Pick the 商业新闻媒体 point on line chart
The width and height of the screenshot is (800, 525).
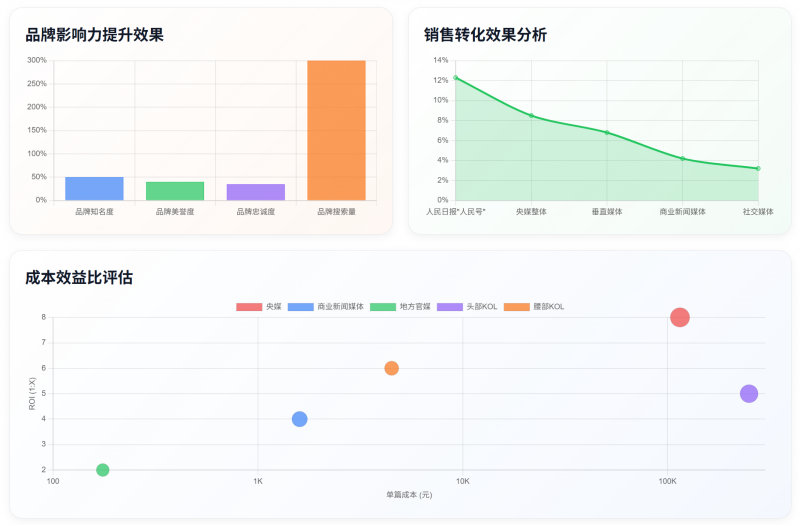pos(682,158)
